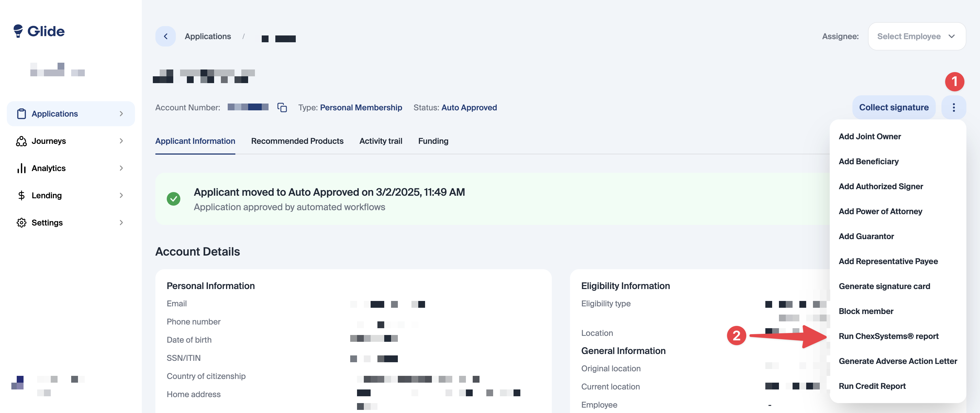Viewport: 980px width, 413px height.
Task: Click the Settings gear icon
Action: coord(21,223)
